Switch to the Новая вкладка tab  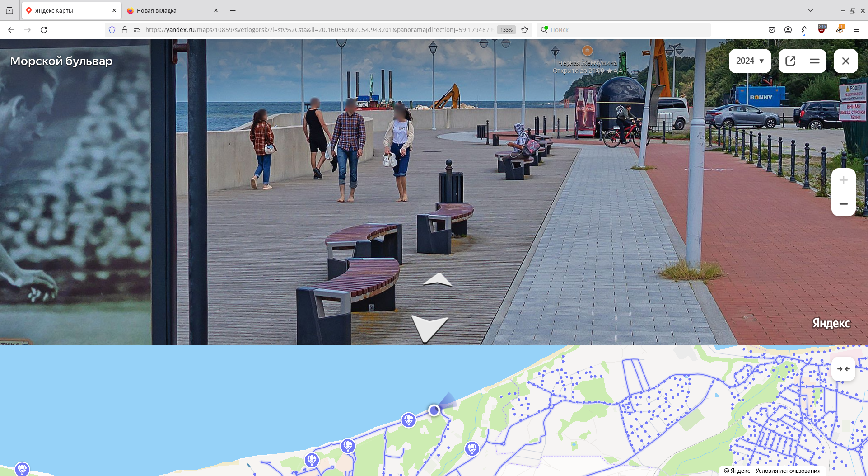[x=172, y=10]
